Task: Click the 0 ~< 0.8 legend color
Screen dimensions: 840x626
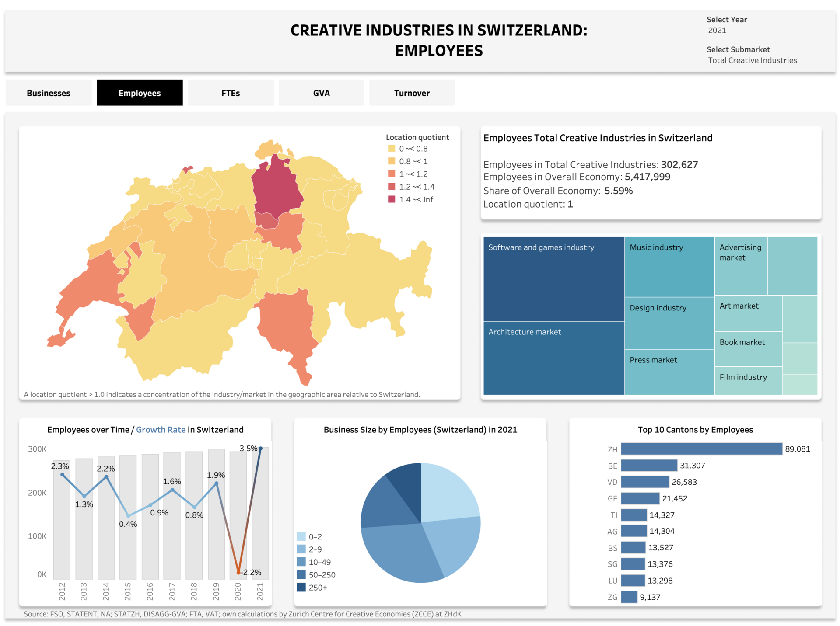Action: [392, 149]
